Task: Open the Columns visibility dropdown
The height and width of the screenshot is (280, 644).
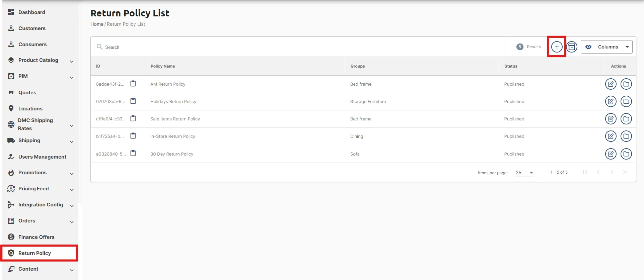Action: (x=606, y=47)
